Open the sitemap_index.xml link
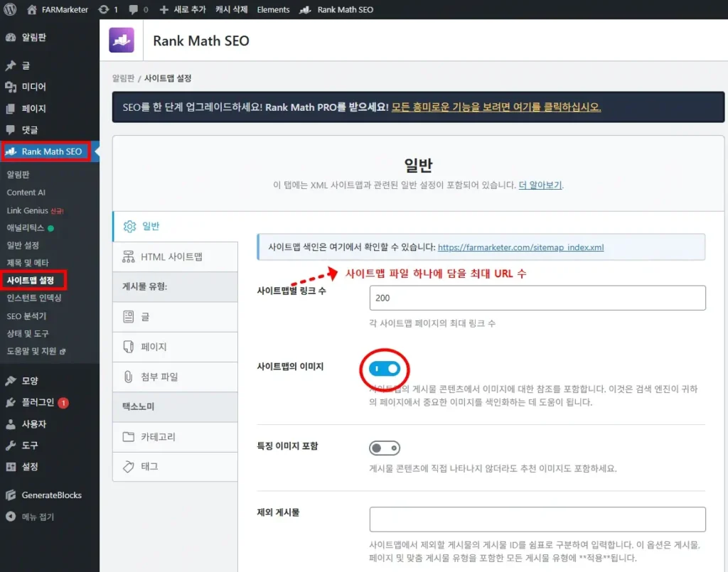 pos(520,247)
